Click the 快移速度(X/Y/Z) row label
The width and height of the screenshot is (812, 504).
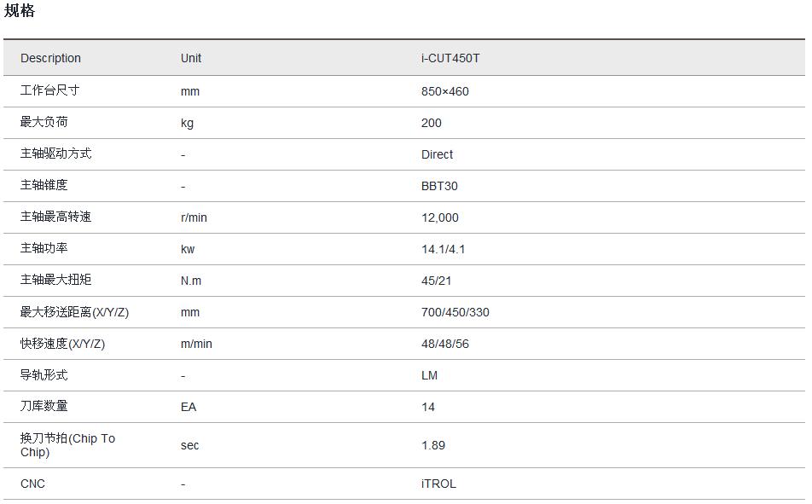click(62, 344)
